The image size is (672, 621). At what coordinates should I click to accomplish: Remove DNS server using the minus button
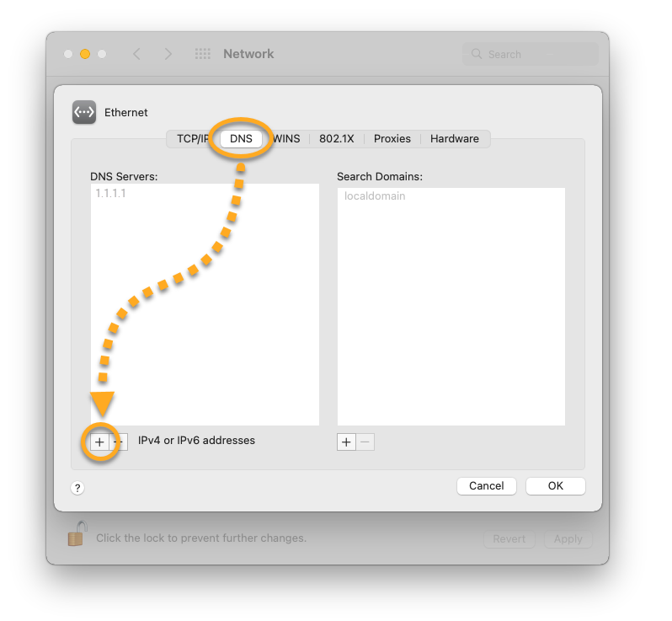(120, 442)
